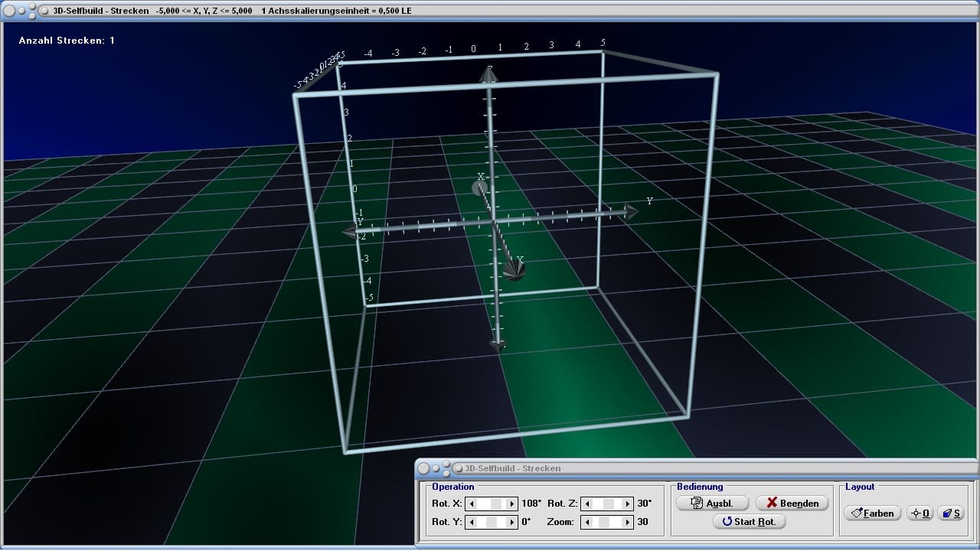
Task: Click the Beenden button with the red X
Action: point(792,503)
